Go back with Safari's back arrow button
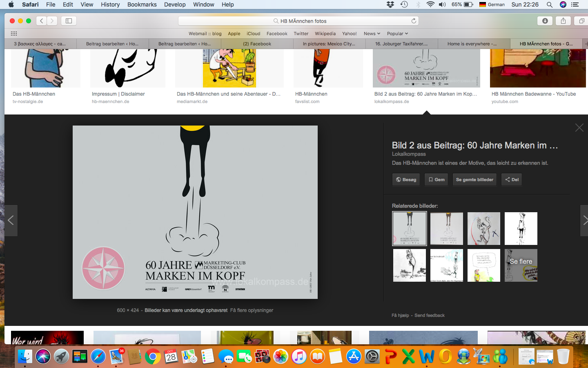This screenshot has height=368, width=588. tap(41, 21)
